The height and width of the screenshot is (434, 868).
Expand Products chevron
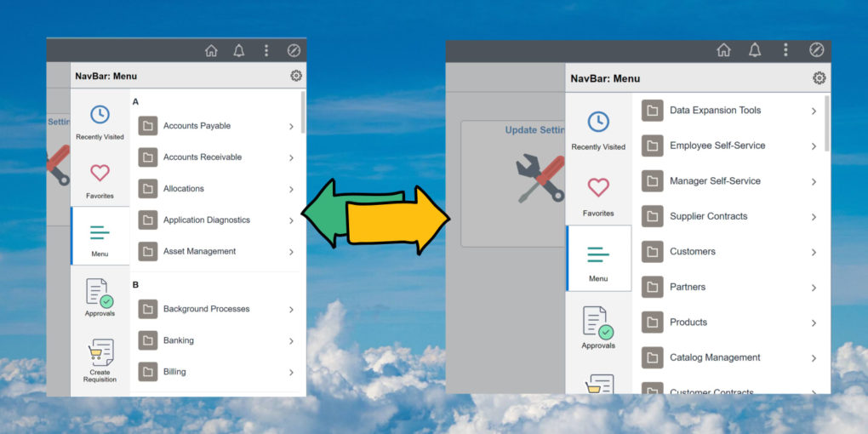coord(814,323)
